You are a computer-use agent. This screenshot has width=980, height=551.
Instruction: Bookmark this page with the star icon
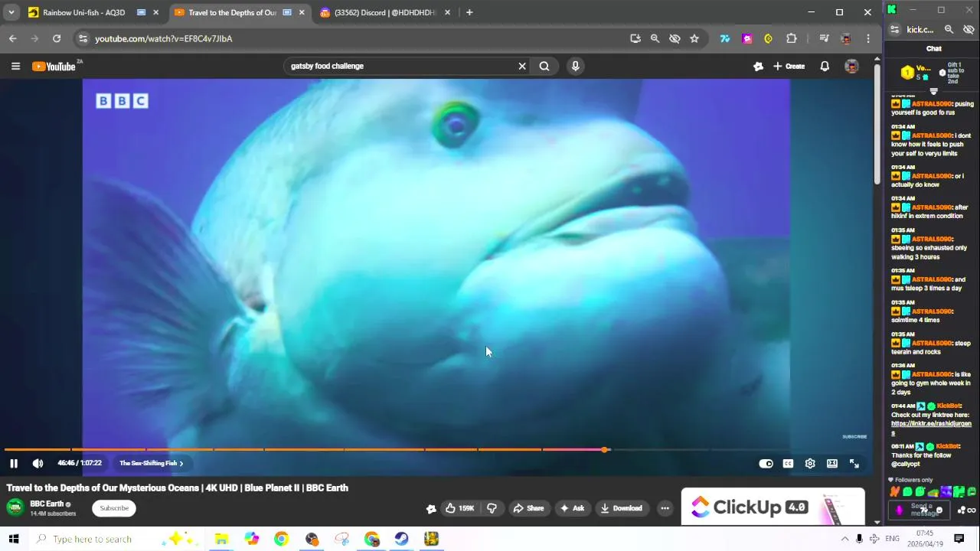tap(694, 38)
